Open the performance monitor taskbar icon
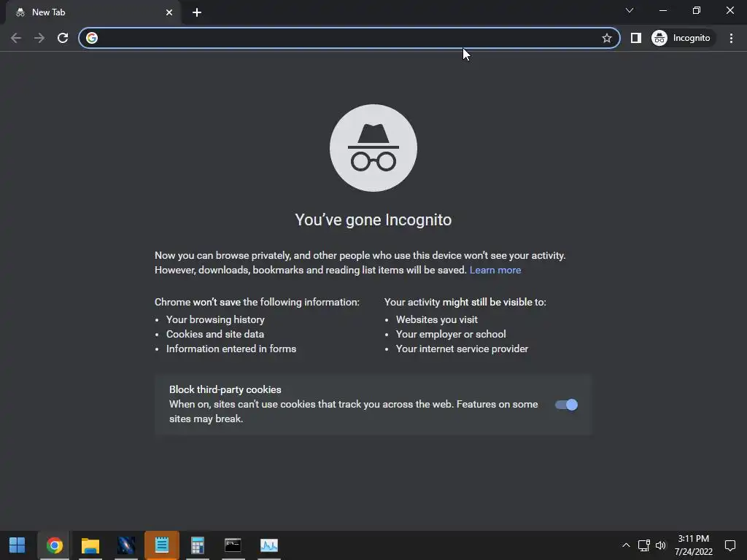This screenshot has width=747, height=560. pos(269,545)
